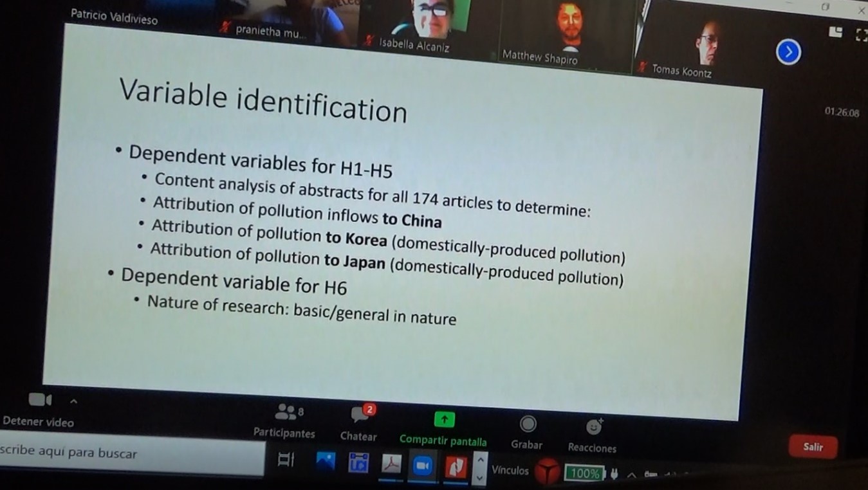Click bullet Dependent variables for H1-H5
Image resolution: width=868 pixels, height=490 pixels.
[260, 161]
